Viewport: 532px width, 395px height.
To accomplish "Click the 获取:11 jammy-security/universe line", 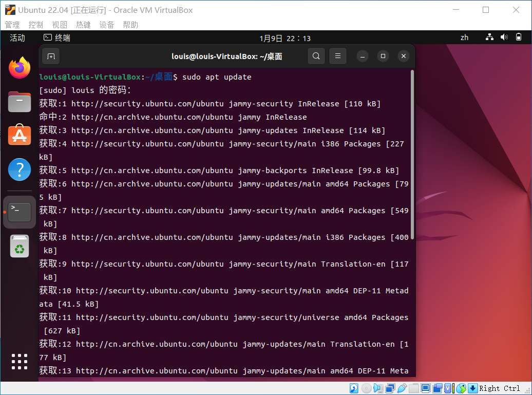I will 223,324.
